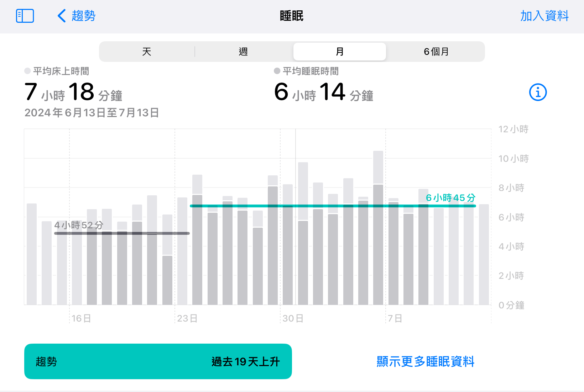Click the 平均床上時間 legend dot
This screenshot has height=392, width=584.
click(x=27, y=71)
